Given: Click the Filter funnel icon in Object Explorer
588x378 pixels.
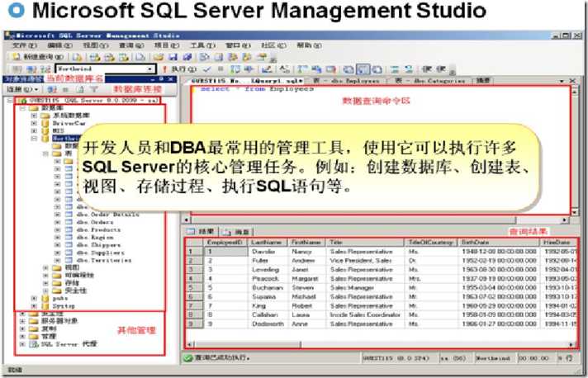Looking at the screenshot, I should (94, 89).
